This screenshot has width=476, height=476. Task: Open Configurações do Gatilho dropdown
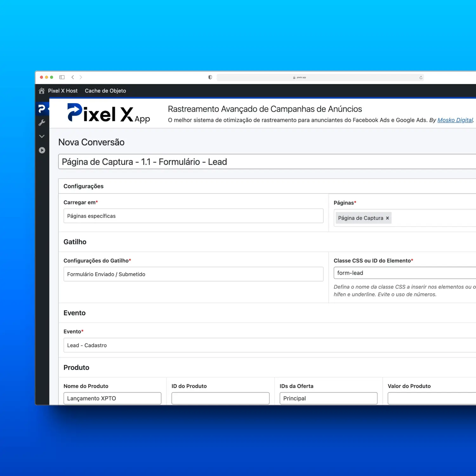coord(193,274)
